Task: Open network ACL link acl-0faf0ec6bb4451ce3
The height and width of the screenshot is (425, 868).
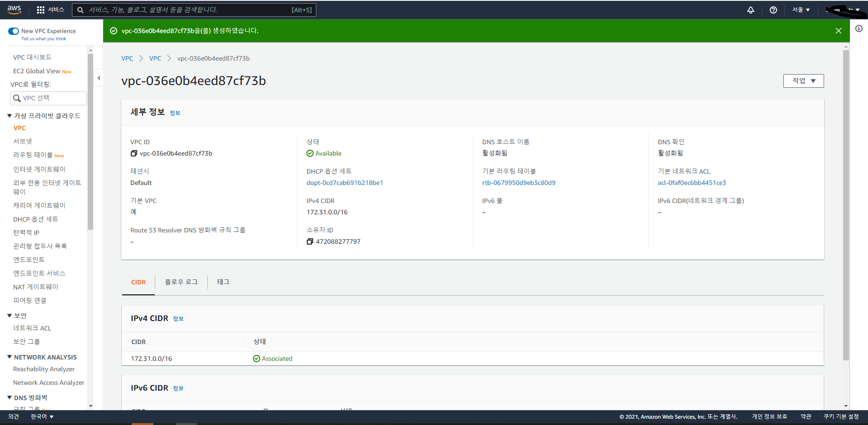Action: pyautogui.click(x=692, y=183)
